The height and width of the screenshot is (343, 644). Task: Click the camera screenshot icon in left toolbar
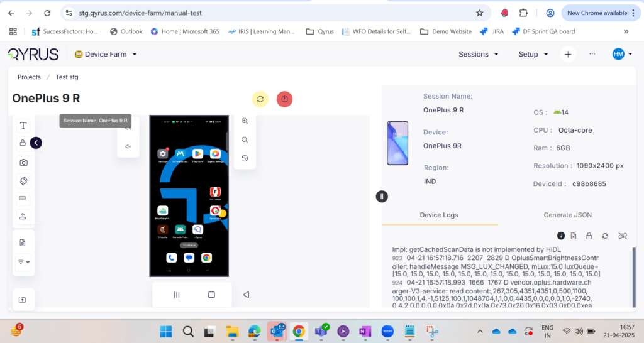[23, 163]
